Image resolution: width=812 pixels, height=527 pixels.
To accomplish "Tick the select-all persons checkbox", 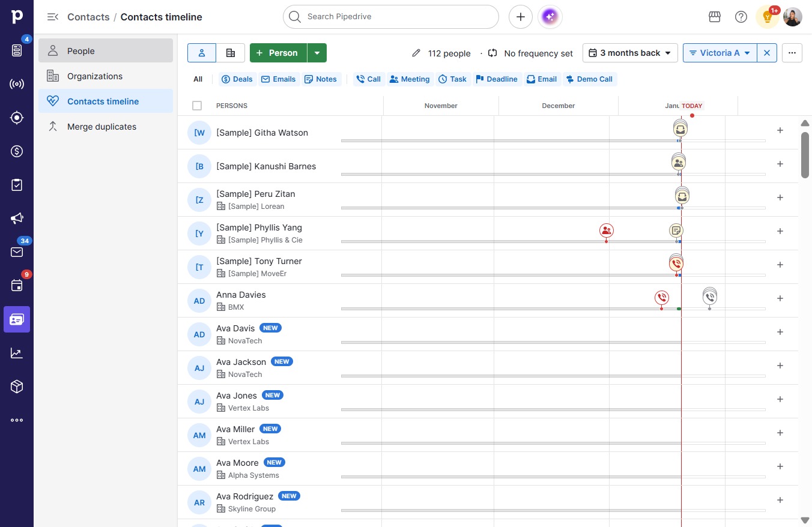I will (197, 106).
